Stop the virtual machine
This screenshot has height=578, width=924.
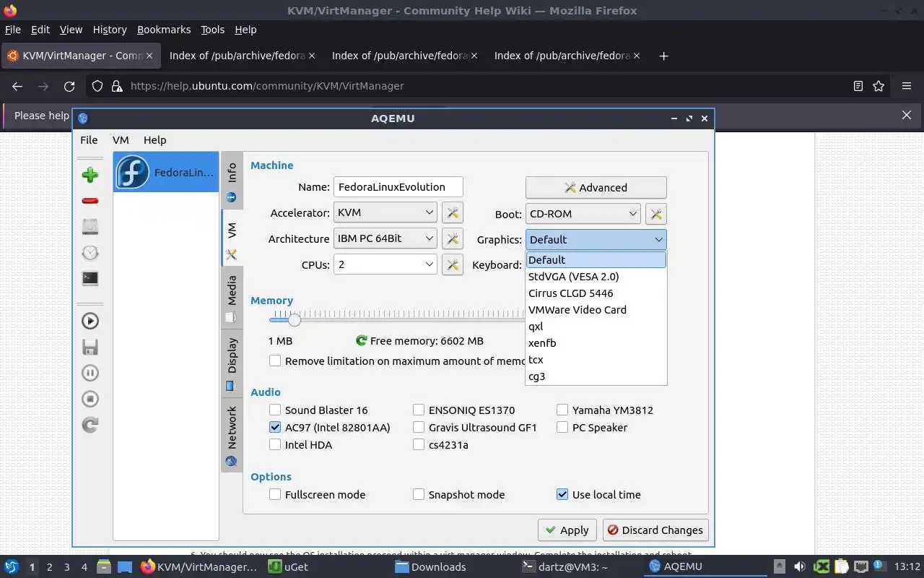pos(90,399)
